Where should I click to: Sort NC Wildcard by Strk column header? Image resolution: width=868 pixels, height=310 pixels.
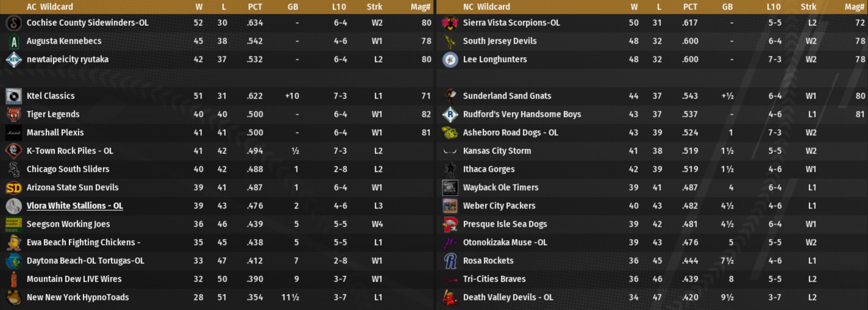coord(808,7)
